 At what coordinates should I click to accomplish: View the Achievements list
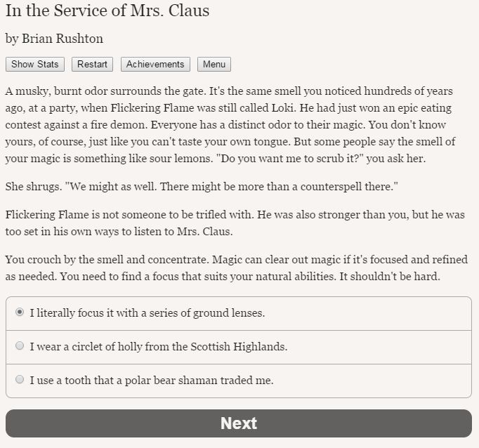point(155,64)
